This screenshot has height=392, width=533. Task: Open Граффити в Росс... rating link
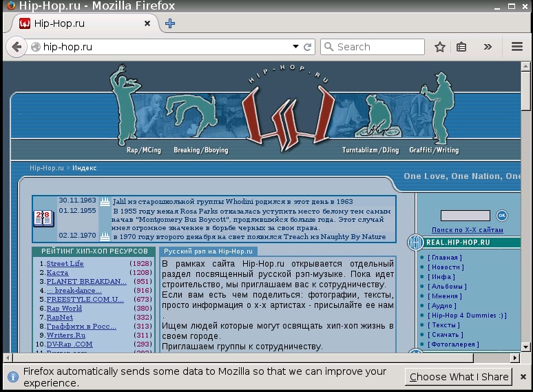(x=81, y=326)
